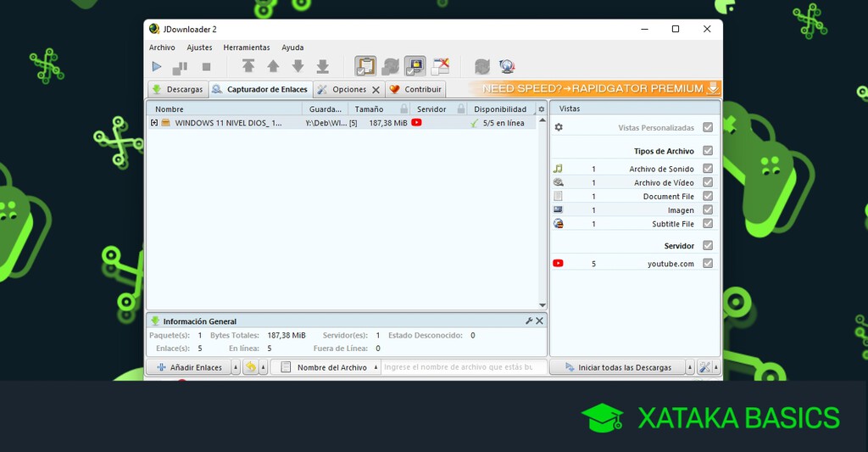Click the table scrollbar down arrow
Viewport: 868px width, 452px height.
point(542,305)
